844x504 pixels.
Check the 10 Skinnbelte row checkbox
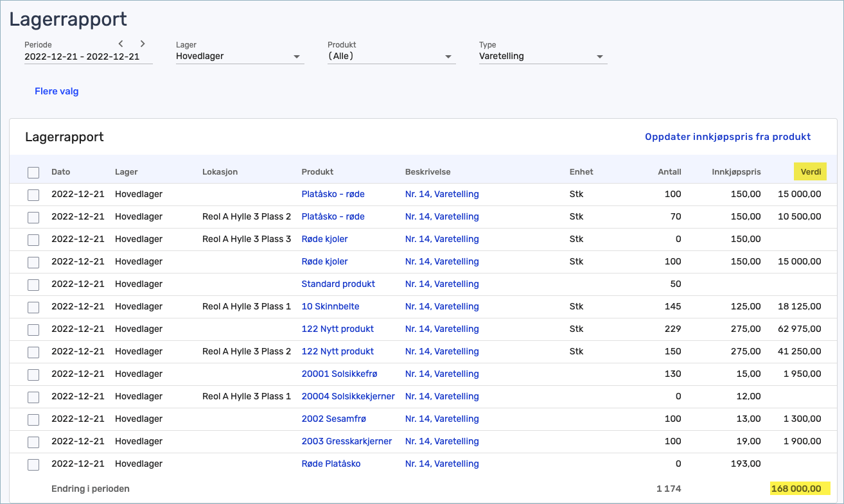point(33,307)
